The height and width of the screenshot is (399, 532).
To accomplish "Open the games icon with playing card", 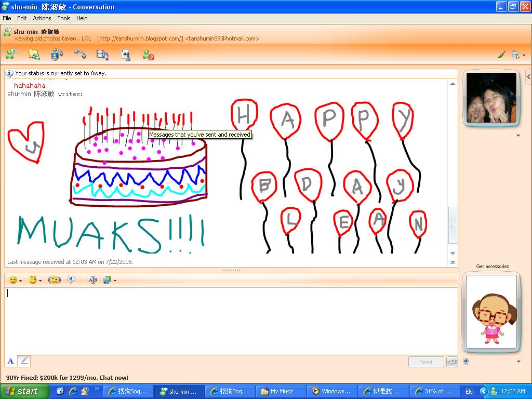I will (126, 55).
